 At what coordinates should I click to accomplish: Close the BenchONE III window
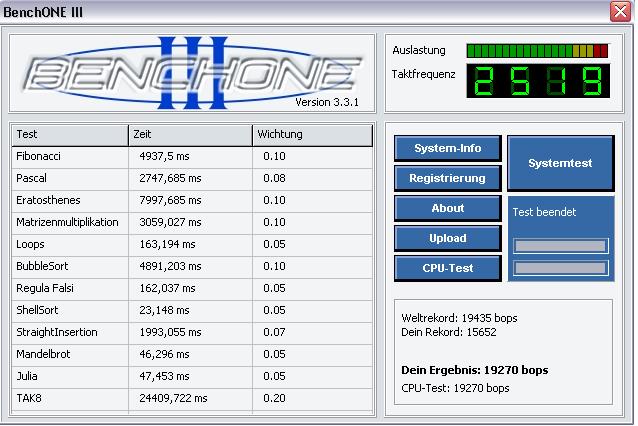pos(620,11)
